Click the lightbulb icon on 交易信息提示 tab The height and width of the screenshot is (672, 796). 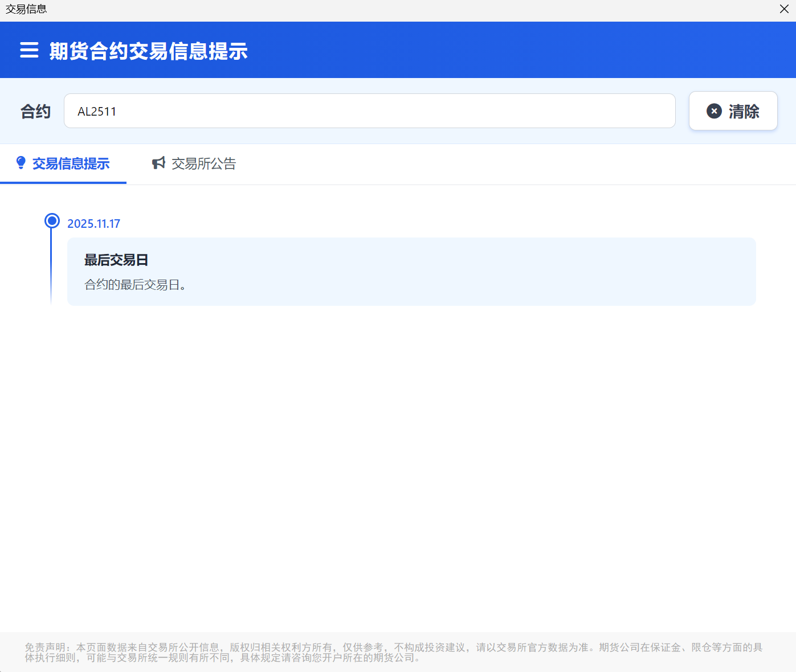click(21, 163)
